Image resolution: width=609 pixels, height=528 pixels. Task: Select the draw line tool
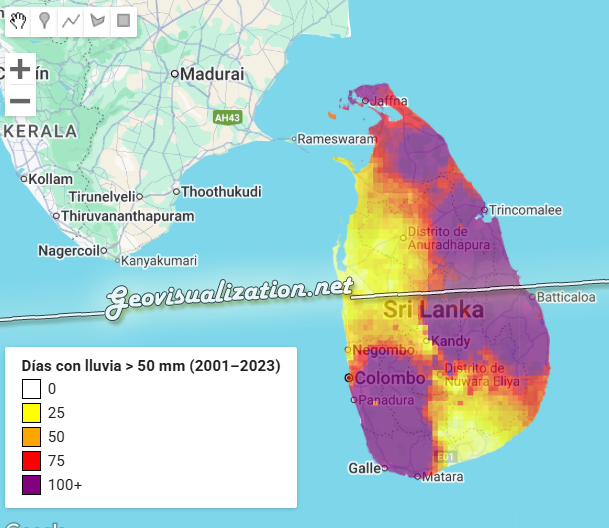click(71, 20)
